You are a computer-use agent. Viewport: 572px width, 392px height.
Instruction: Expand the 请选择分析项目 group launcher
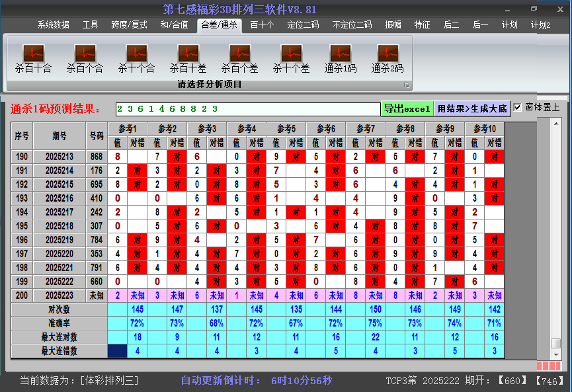click(x=407, y=85)
